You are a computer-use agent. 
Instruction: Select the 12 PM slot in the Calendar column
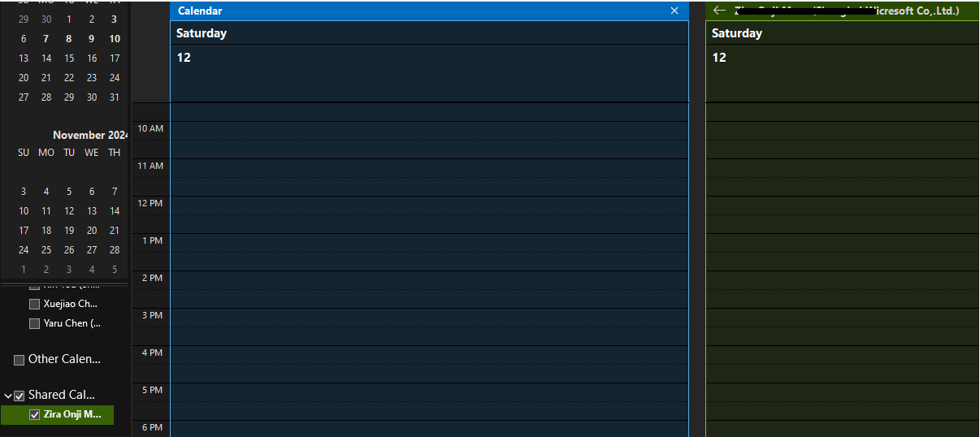429,206
